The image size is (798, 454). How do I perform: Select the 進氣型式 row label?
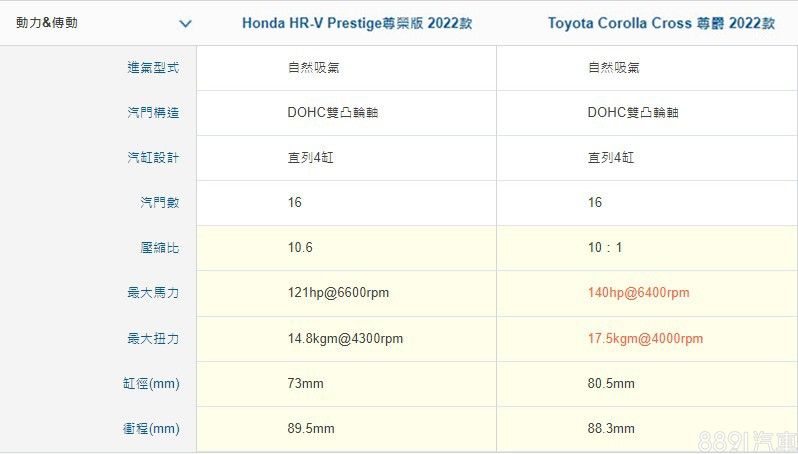click(x=153, y=68)
